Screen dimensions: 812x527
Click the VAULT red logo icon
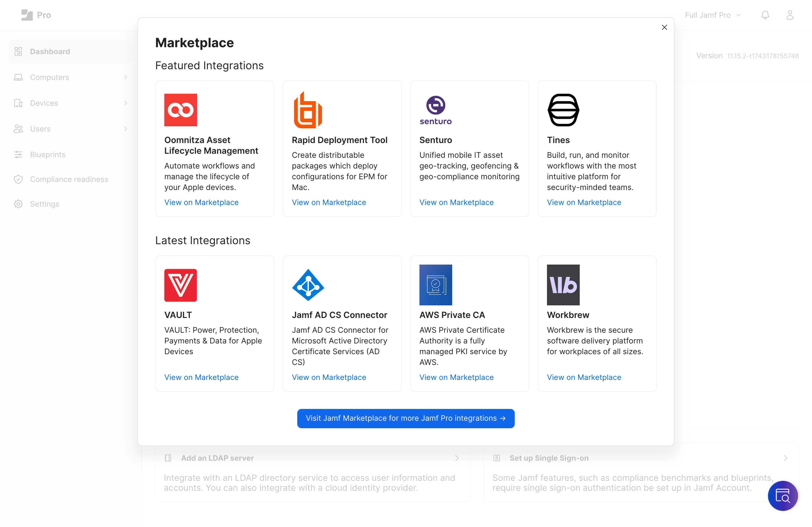click(x=180, y=285)
